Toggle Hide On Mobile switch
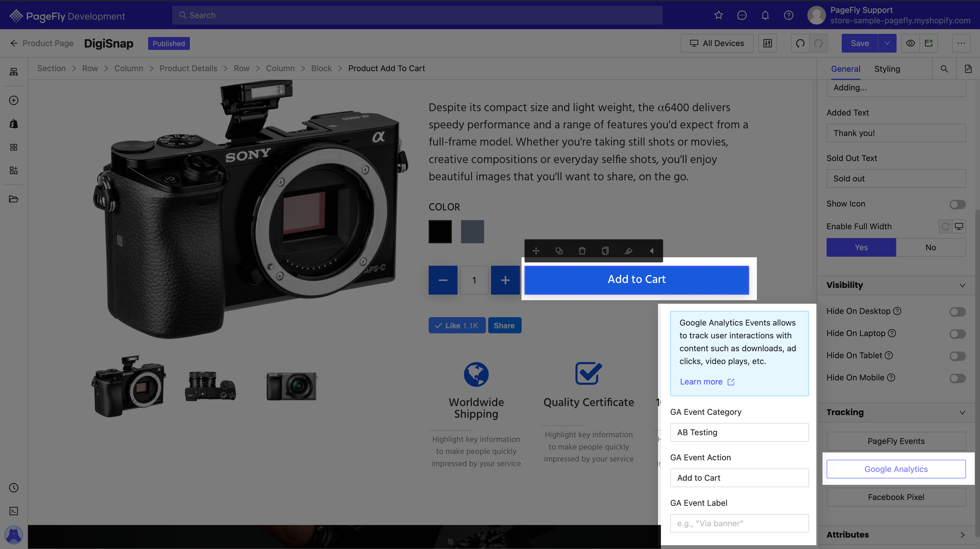The width and height of the screenshot is (980, 549). tap(958, 378)
